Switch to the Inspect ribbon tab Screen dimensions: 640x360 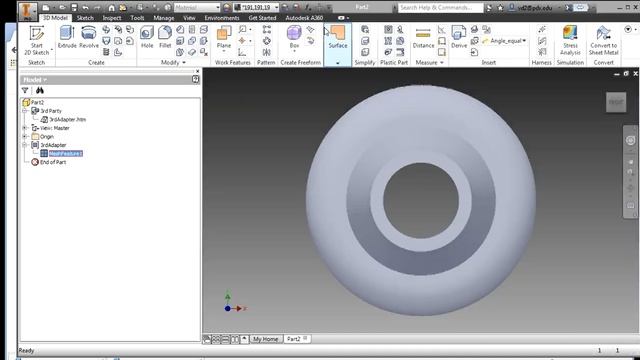pos(112,18)
